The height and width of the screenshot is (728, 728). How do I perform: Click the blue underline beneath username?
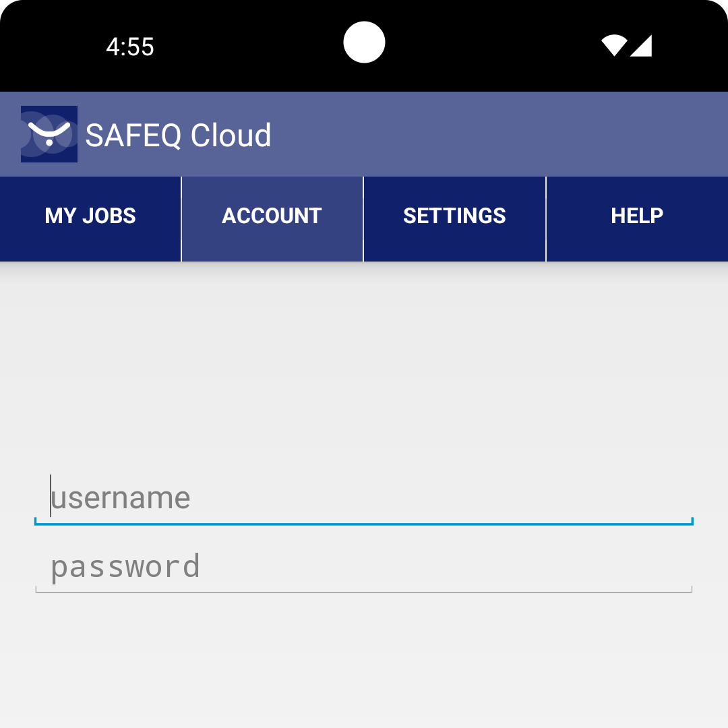coord(364,523)
